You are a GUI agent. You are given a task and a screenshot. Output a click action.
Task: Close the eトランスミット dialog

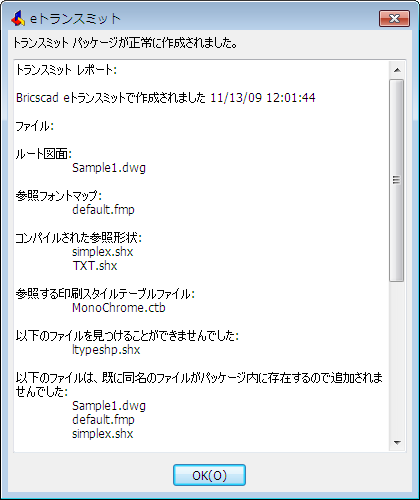coord(394,18)
